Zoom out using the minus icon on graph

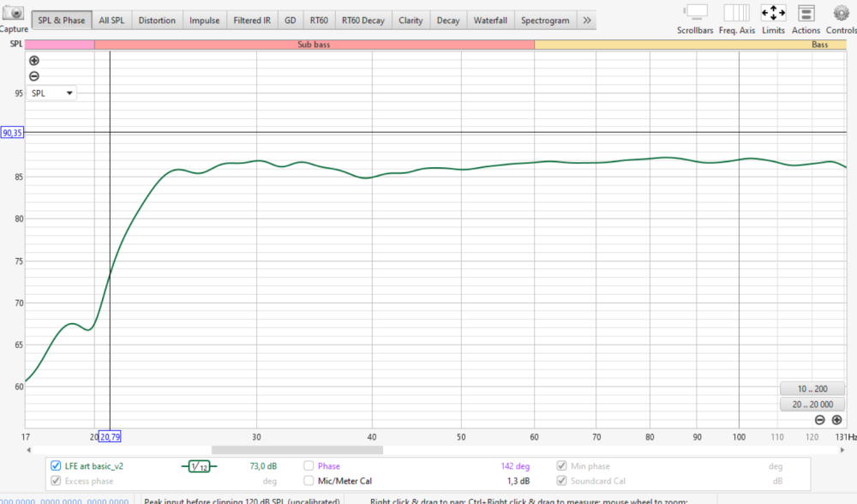(x=33, y=77)
